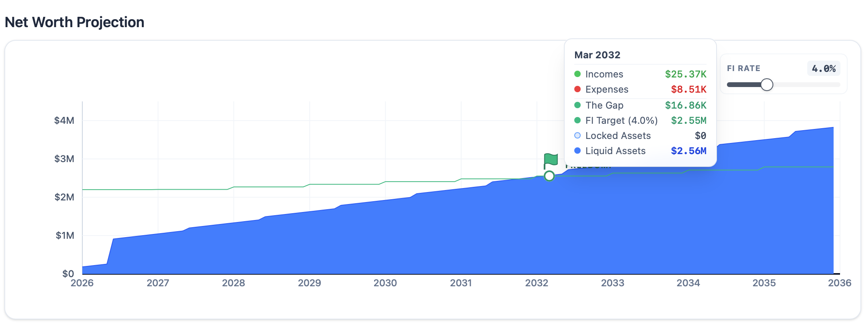Click the '$4M' y-axis label
The width and height of the screenshot is (868, 329).
pos(64,121)
